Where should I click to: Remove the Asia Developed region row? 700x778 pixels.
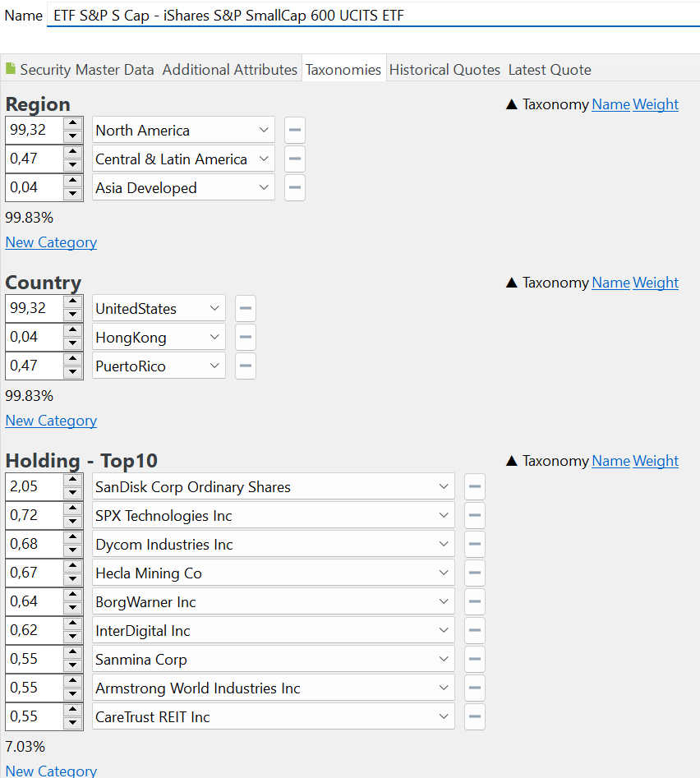pyautogui.click(x=295, y=188)
